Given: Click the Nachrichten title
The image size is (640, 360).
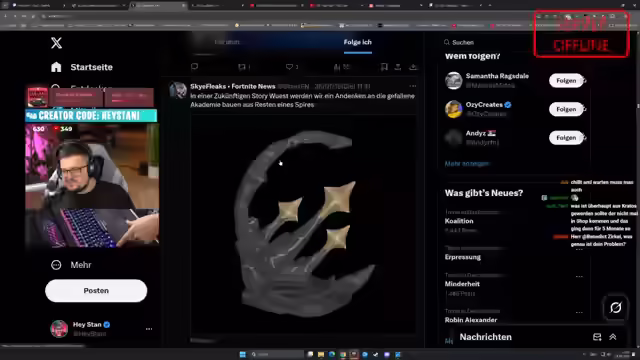Looking at the screenshot, I should point(485,337).
